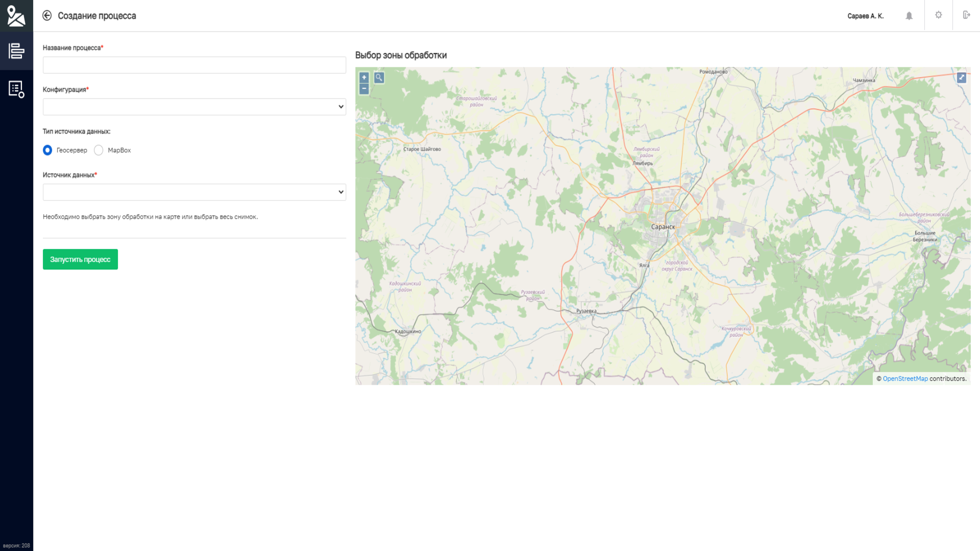This screenshot has width=980, height=551.
Task: Click the logout icon in header
Action: point(966,15)
